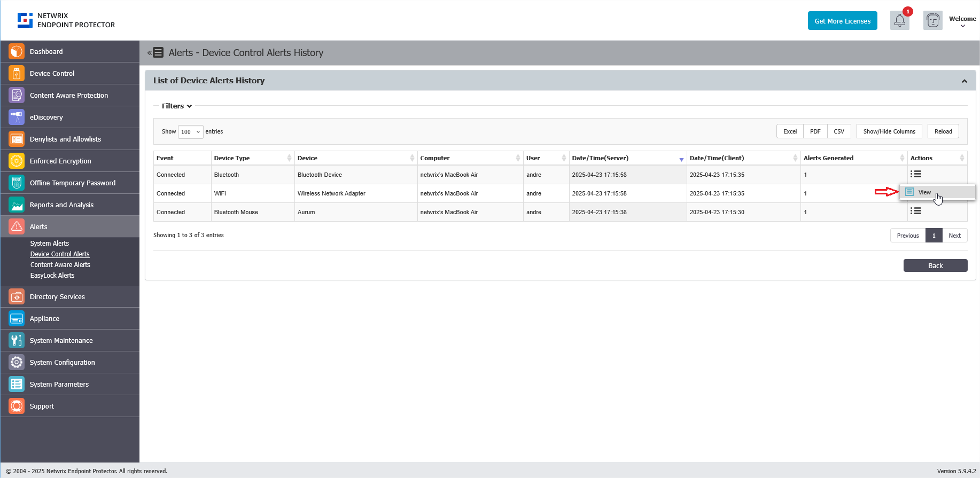
Task: Reload the alerts table
Action: 943,131
